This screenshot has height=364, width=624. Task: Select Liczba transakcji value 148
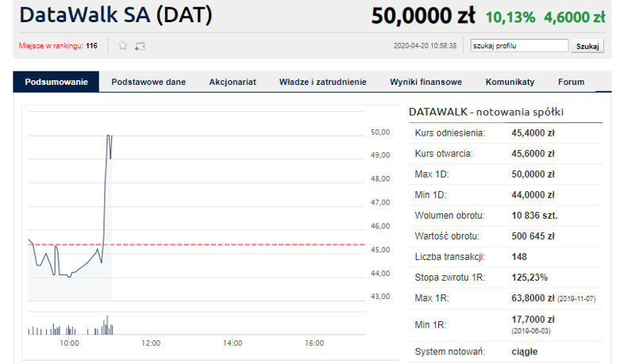[x=519, y=257]
